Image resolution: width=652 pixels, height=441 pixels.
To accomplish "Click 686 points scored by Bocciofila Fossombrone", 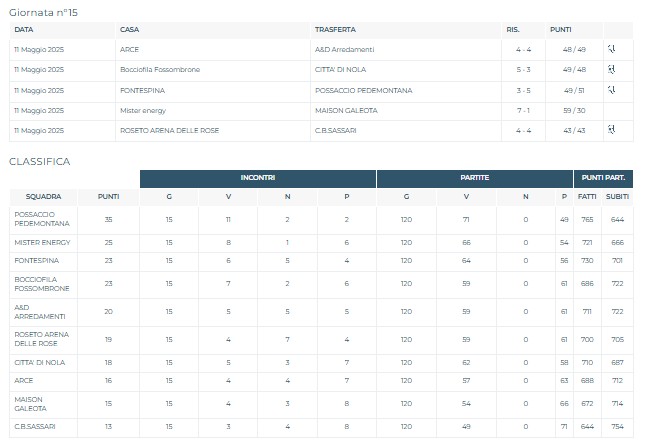I will 587,283.
